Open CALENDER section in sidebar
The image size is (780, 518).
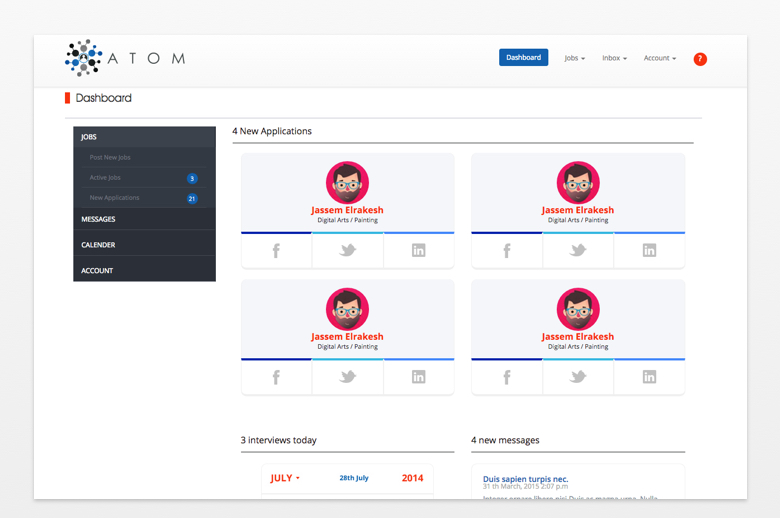click(x=144, y=245)
